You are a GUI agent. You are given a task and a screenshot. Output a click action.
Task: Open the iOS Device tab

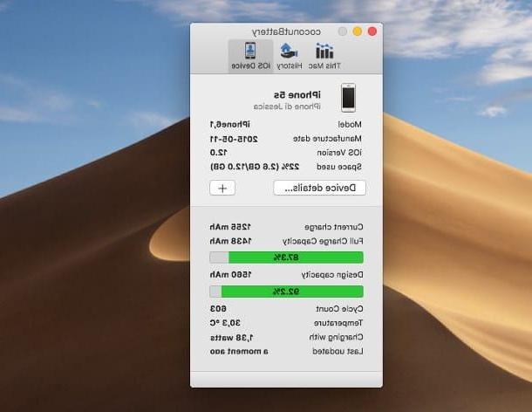250,56
